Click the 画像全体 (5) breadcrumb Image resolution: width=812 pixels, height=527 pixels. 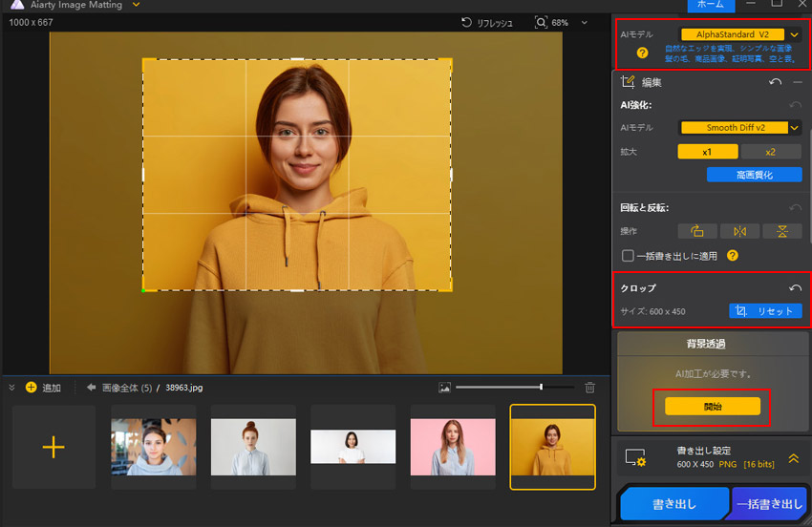127,388
